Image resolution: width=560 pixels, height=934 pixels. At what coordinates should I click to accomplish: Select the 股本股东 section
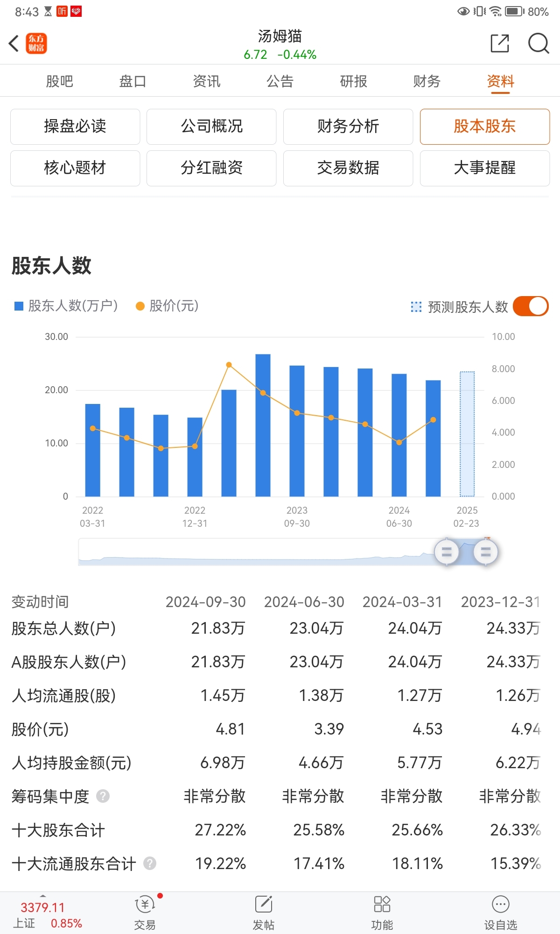[485, 127]
